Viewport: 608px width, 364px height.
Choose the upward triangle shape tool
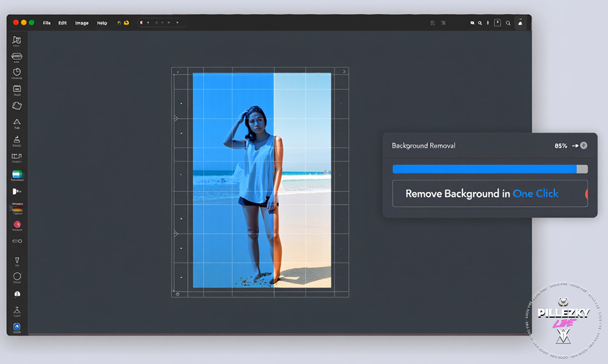17,122
